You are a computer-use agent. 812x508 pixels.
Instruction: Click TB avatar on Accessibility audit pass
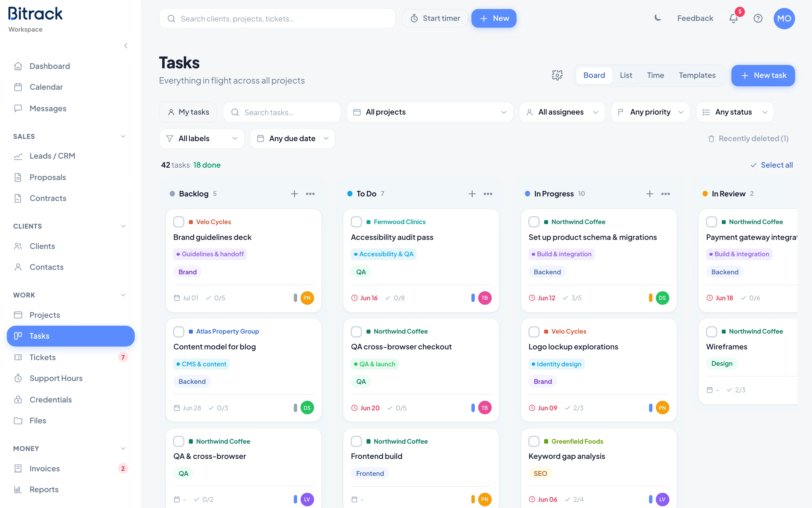[x=484, y=298]
